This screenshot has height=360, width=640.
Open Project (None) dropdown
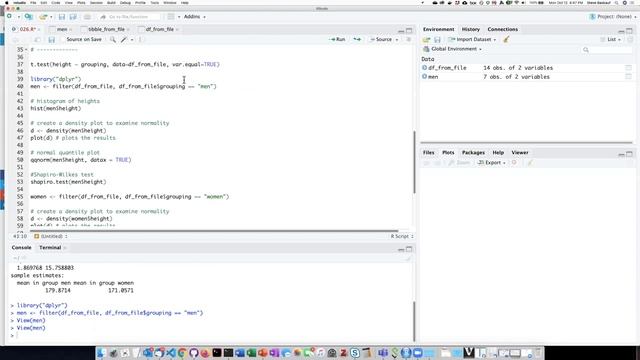point(613,17)
